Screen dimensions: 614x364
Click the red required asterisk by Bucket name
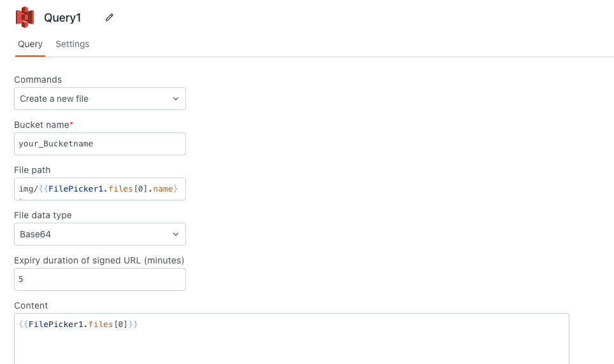click(71, 125)
